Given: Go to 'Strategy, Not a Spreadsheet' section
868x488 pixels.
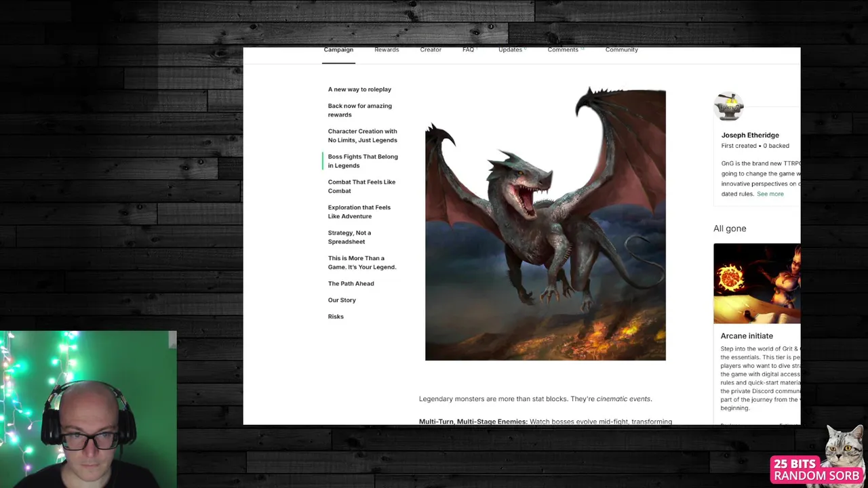Looking at the screenshot, I should pyautogui.click(x=349, y=237).
